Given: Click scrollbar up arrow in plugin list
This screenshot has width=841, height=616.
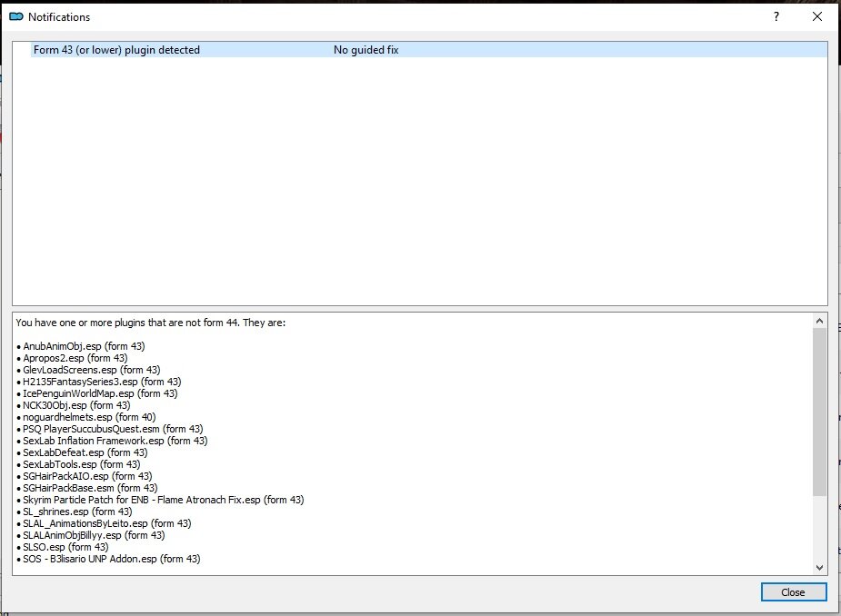Looking at the screenshot, I should (x=819, y=321).
